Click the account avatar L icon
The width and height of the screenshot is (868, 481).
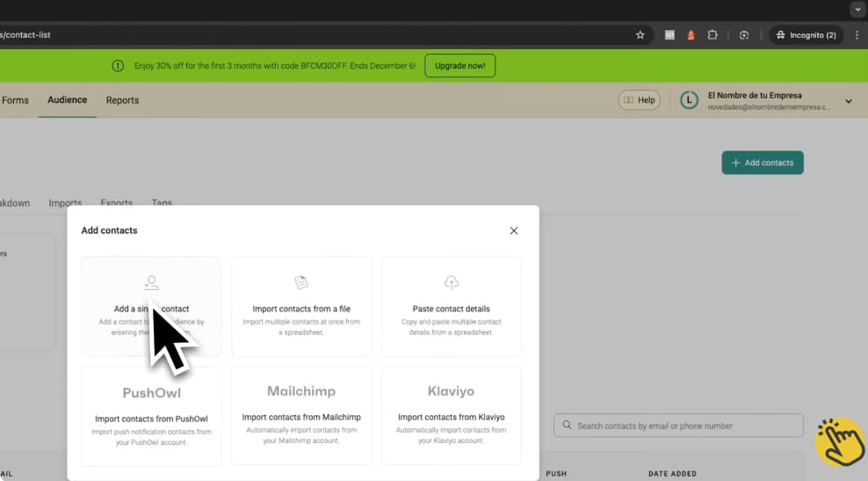[x=689, y=100]
